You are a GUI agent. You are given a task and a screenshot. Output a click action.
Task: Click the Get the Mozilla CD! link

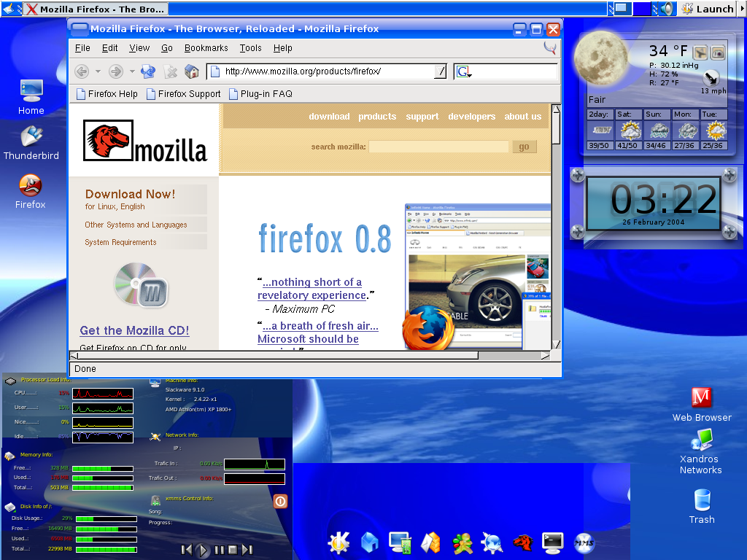[134, 330]
